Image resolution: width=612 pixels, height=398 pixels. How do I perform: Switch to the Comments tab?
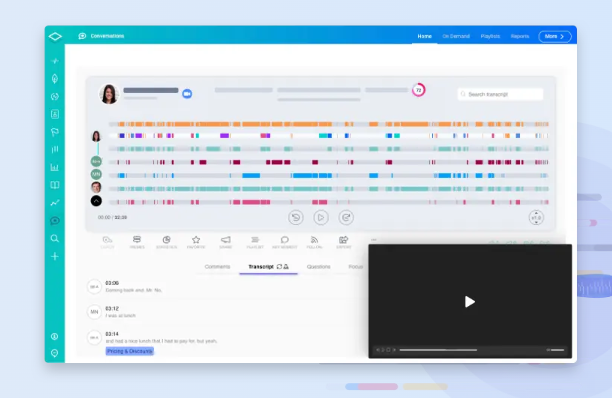point(217,267)
